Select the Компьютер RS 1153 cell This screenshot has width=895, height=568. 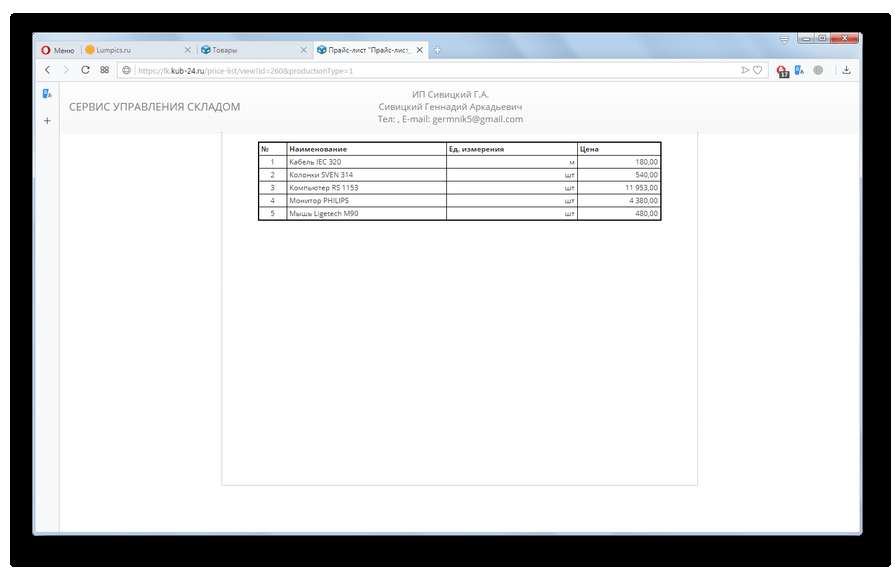[x=366, y=188]
